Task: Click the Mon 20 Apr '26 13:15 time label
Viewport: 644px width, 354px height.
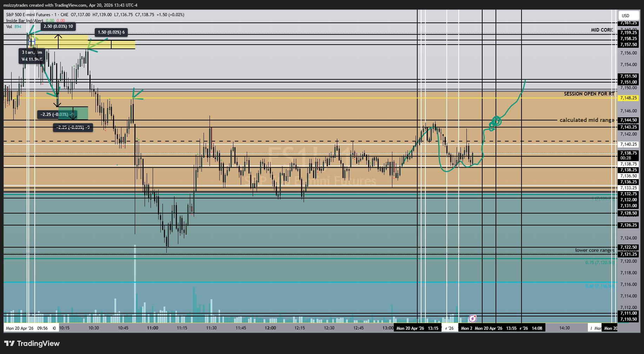Action: coord(417,328)
